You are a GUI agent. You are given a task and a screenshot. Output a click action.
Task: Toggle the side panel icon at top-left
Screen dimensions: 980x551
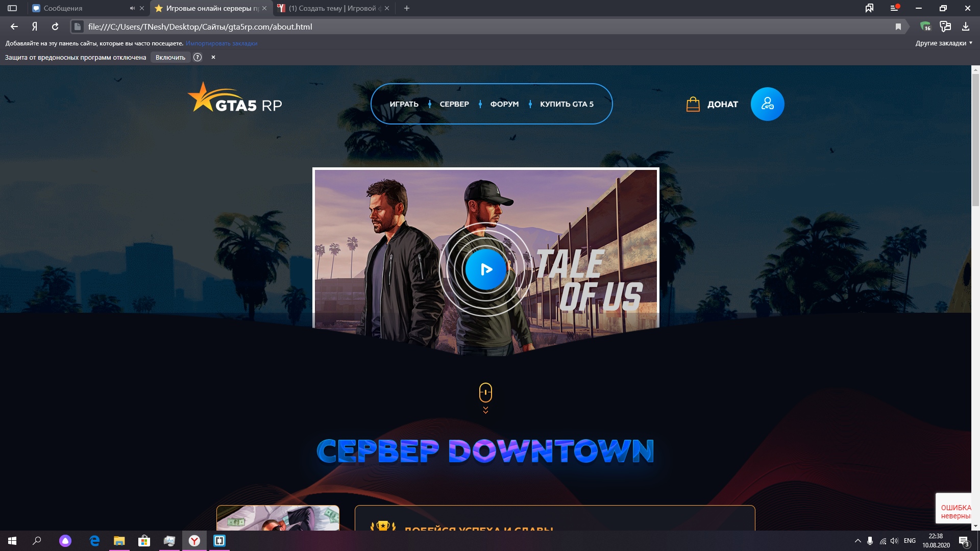point(12,8)
